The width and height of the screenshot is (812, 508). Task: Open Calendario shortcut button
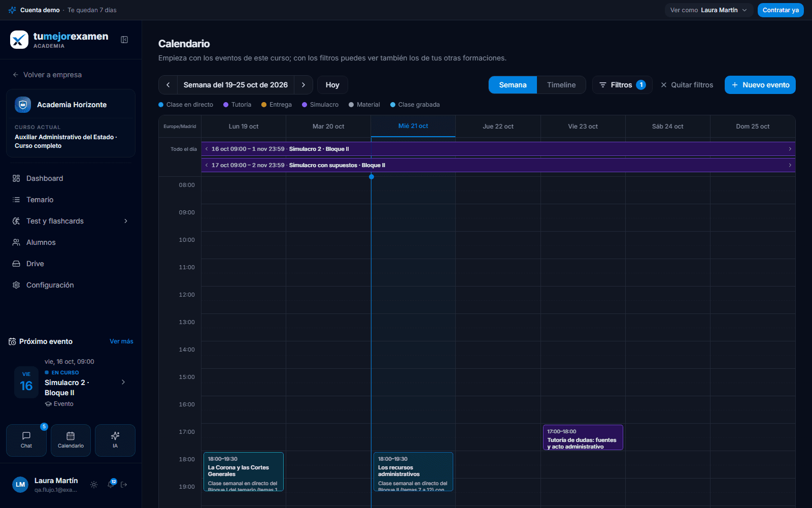click(71, 440)
